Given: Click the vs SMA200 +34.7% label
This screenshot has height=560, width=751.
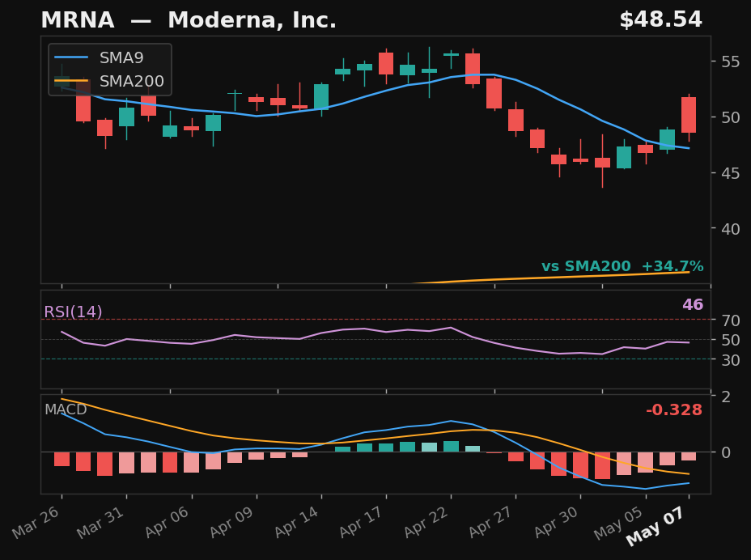Looking at the screenshot, I should pos(622,266).
